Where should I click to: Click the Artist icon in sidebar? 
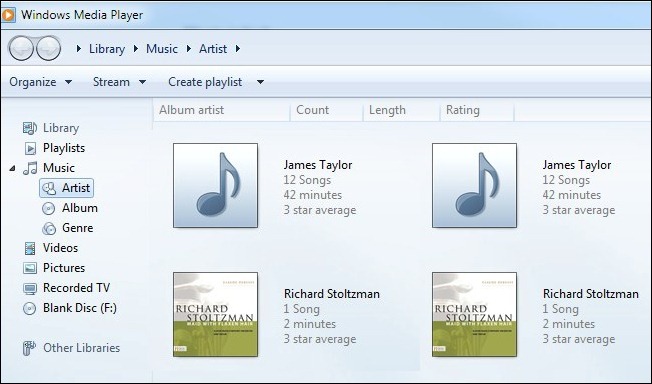(x=49, y=188)
